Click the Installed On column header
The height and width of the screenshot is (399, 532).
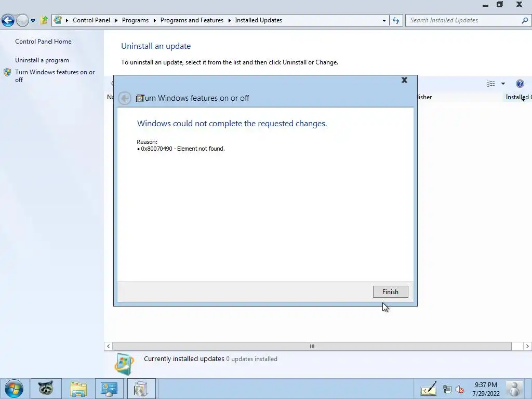tap(518, 97)
